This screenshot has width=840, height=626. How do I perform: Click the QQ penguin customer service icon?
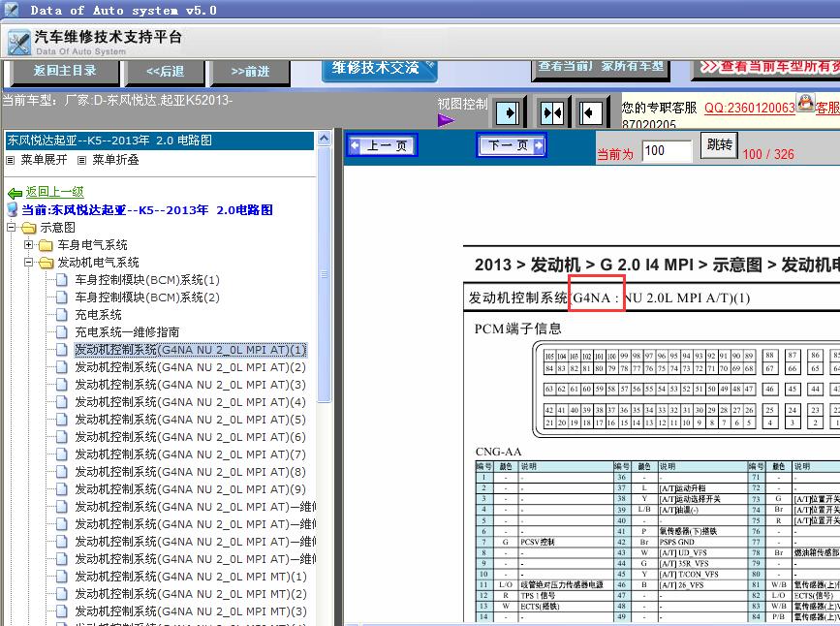805,103
